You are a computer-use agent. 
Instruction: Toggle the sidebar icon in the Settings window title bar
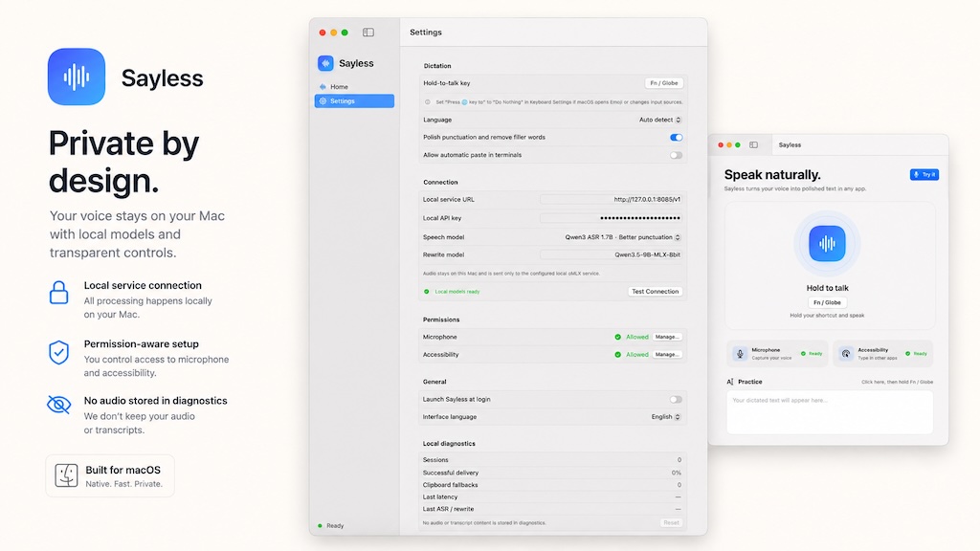point(368,33)
